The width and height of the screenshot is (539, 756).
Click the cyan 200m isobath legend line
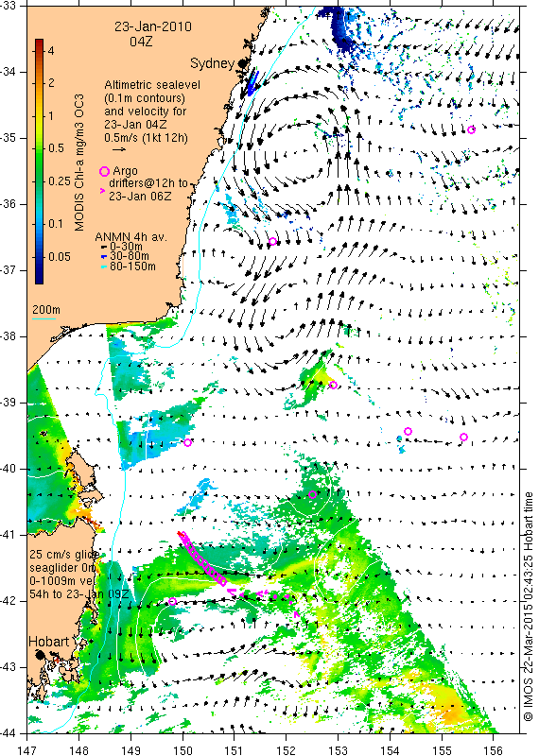coord(43,318)
